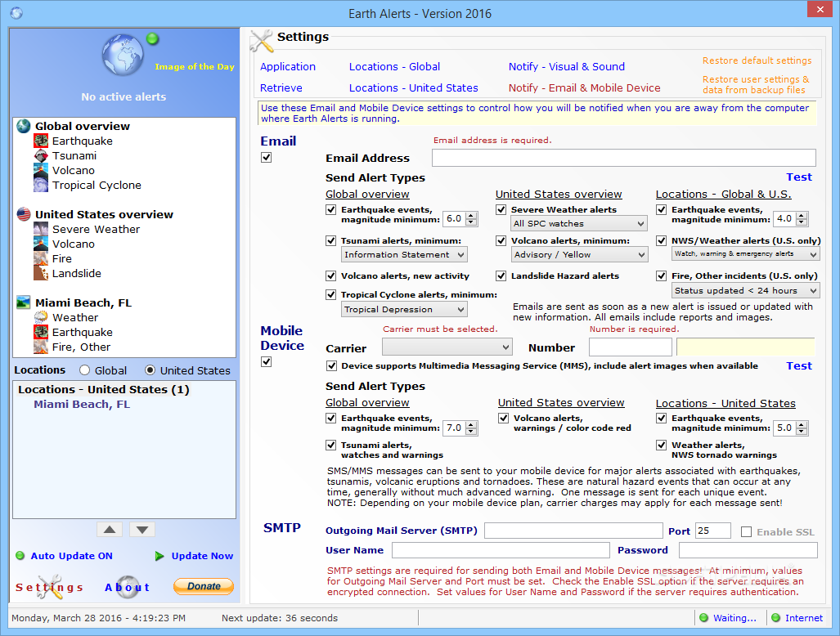Click the Miami Beach, FL location icon
Viewport: 840px width, 636px height.
tap(24, 302)
